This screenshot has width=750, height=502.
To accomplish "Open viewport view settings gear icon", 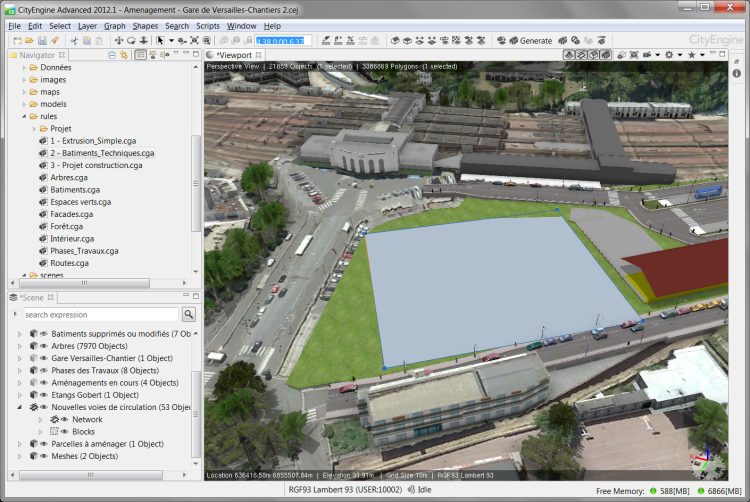I will (x=669, y=55).
